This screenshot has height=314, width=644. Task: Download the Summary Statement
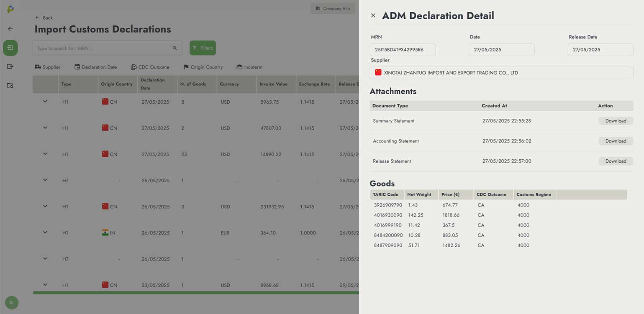(616, 121)
